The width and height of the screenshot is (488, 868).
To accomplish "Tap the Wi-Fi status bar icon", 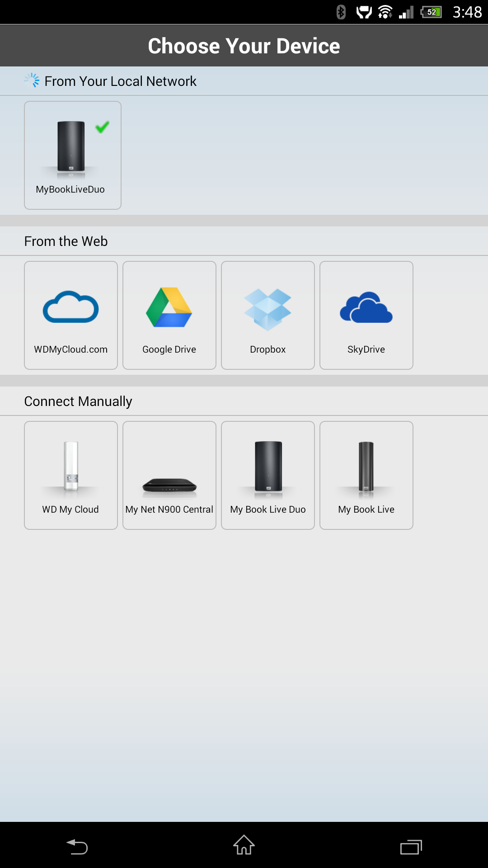I will click(x=385, y=12).
